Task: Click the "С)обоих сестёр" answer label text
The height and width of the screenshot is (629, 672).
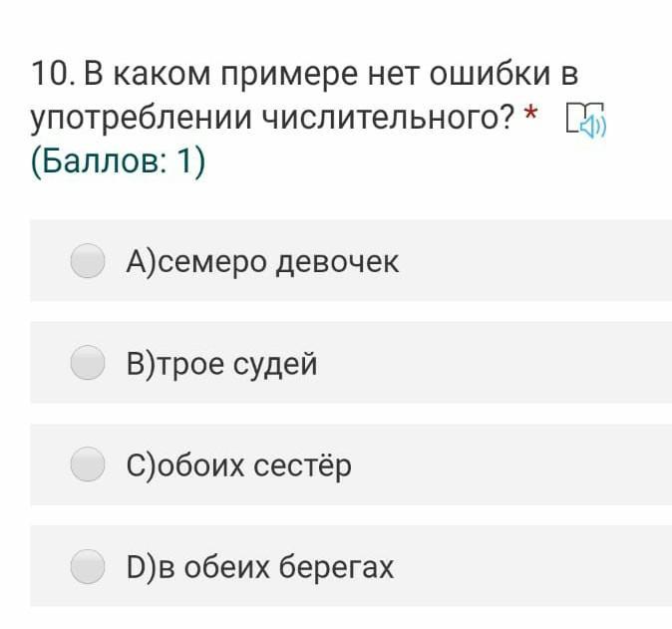Action: coord(238,467)
